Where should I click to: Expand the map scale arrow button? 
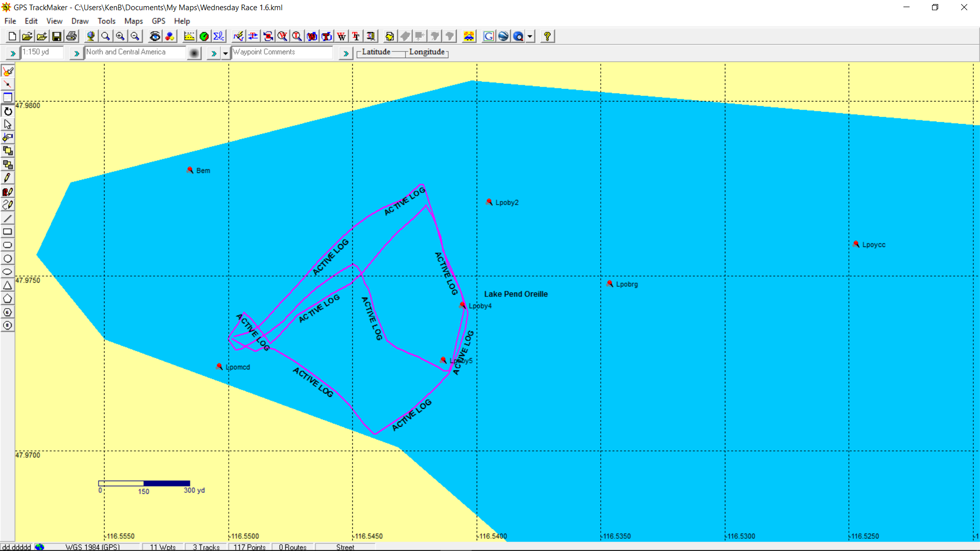point(13,53)
